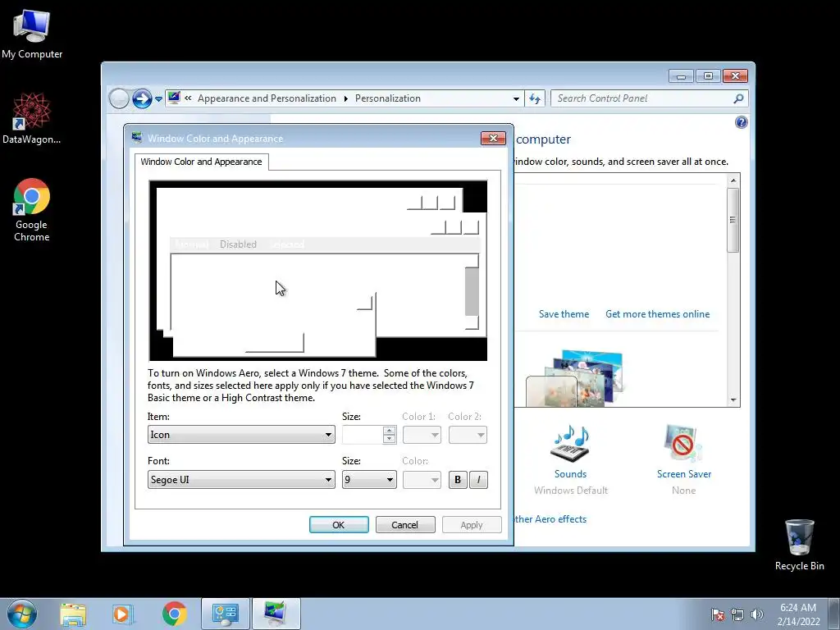Image resolution: width=840 pixels, height=630 pixels.
Task: Click the Screen Saver link text
Action: tap(683, 474)
